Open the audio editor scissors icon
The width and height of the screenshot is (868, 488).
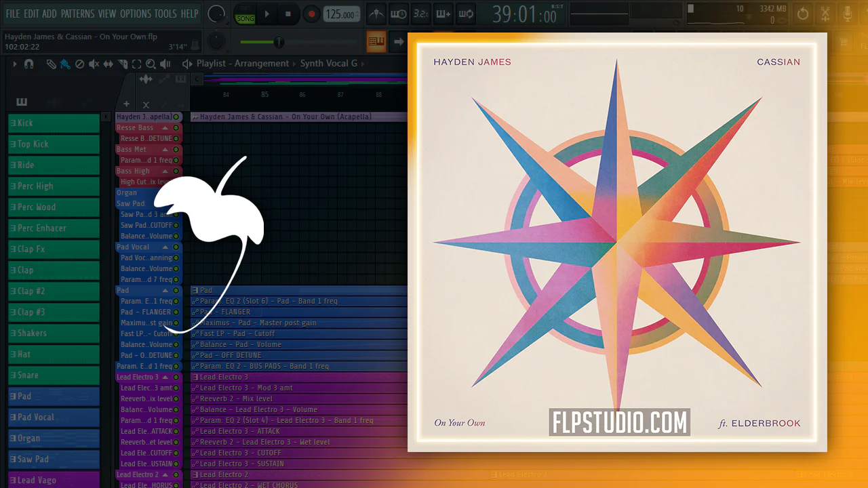pyautogui.click(x=825, y=14)
